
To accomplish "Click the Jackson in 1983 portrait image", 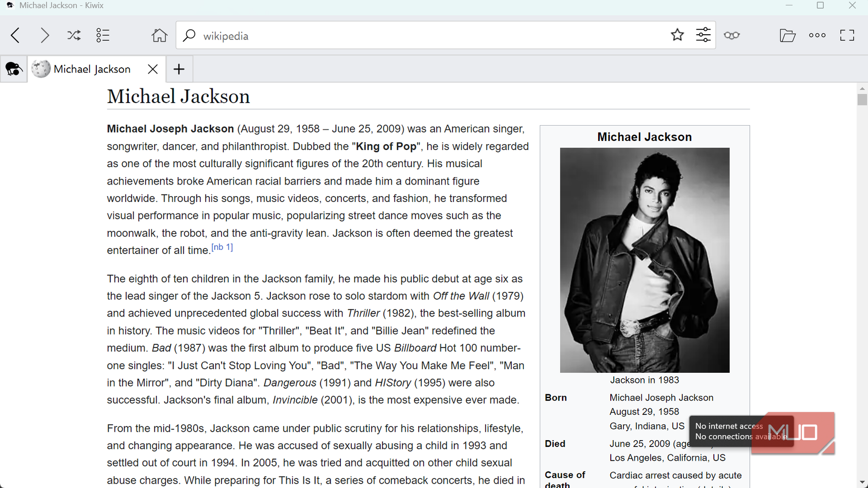I will [x=644, y=260].
